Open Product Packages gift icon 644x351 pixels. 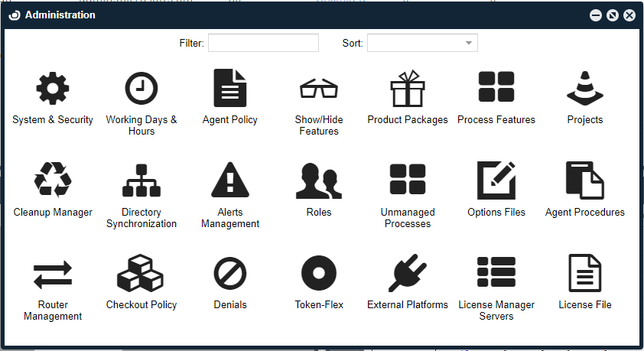click(x=408, y=89)
